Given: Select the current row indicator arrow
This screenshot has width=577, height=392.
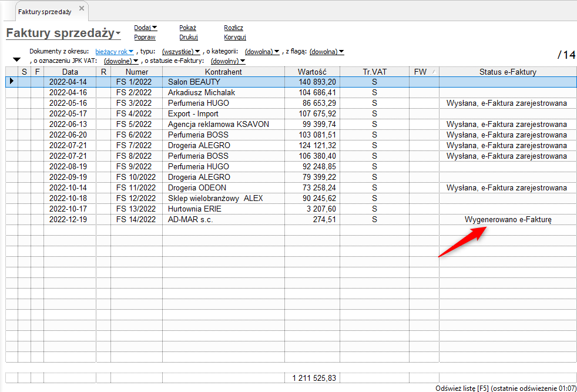Looking at the screenshot, I should coord(12,81).
